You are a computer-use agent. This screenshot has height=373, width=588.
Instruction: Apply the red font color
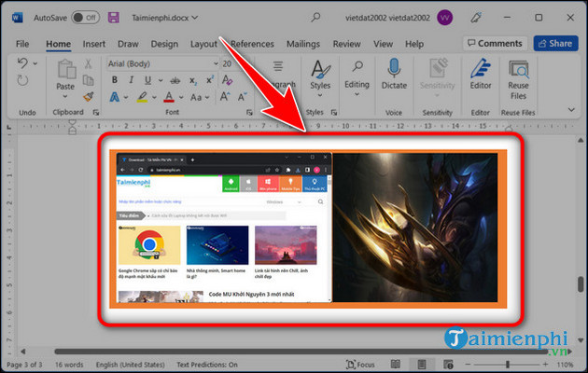point(169,97)
